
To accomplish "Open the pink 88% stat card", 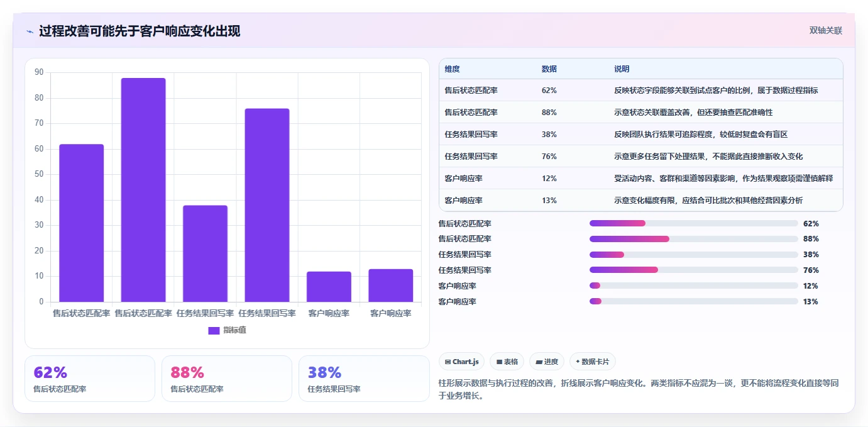I will pyautogui.click(x=227, y=379).
